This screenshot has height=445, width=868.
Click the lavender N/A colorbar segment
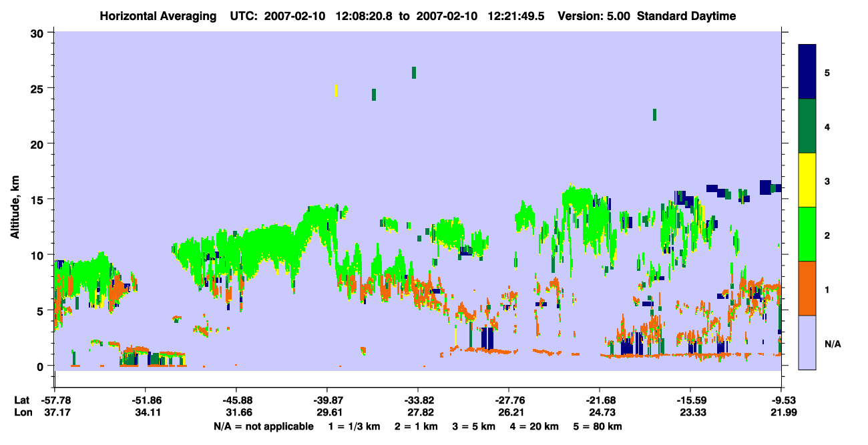pos(807,342)
